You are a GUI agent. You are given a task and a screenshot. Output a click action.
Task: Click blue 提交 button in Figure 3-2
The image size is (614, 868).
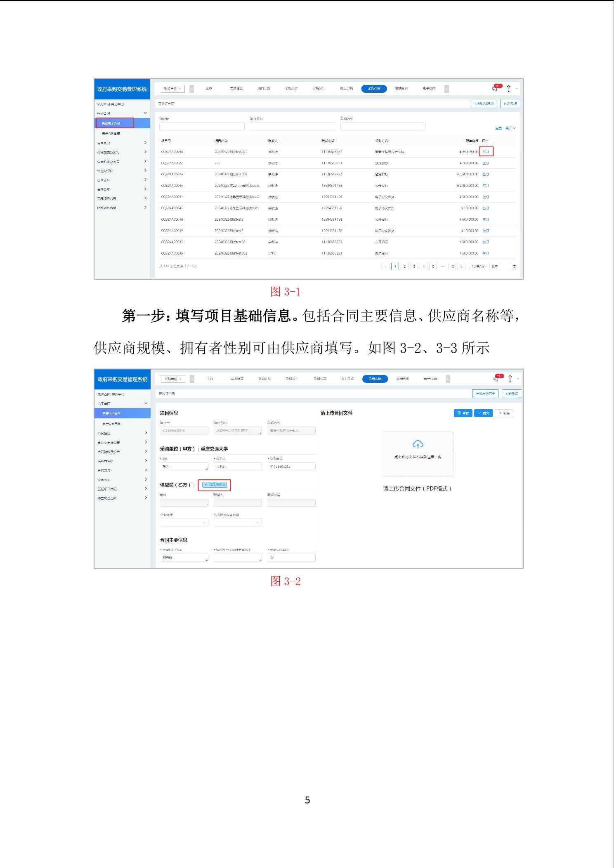click(x=483, y=413)
